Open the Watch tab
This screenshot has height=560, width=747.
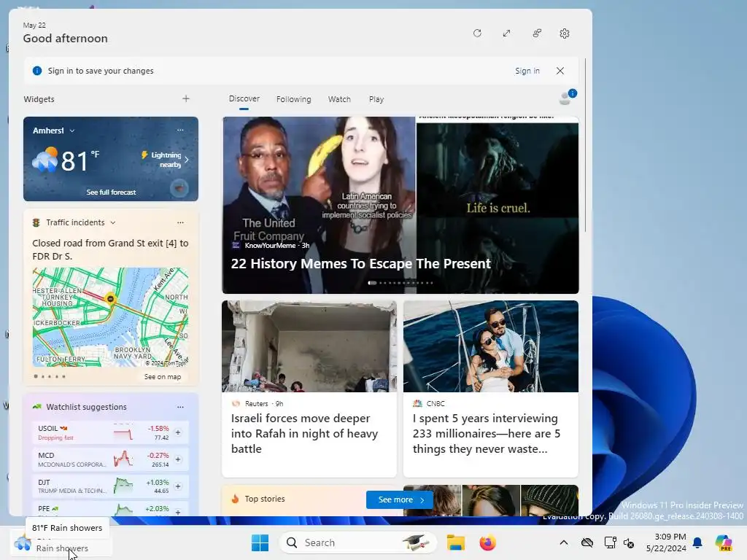point(339,99)
